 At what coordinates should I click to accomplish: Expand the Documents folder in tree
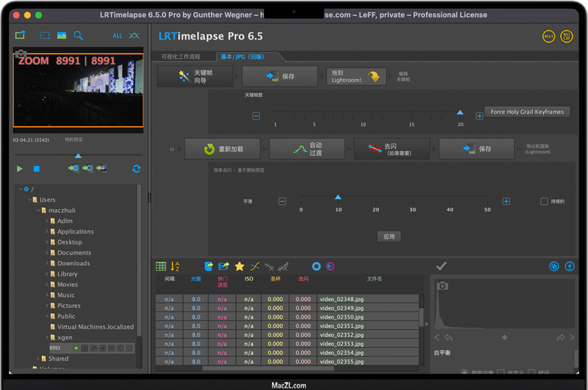(x=47, y=253)
